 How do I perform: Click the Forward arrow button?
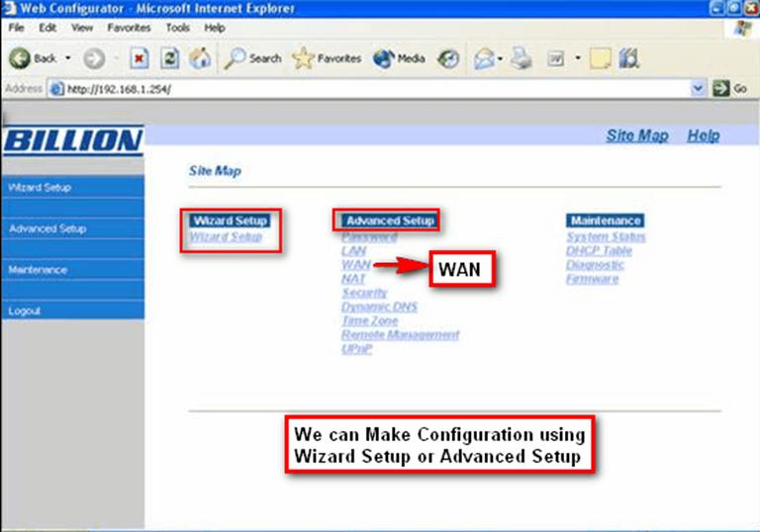pos(94,59)
